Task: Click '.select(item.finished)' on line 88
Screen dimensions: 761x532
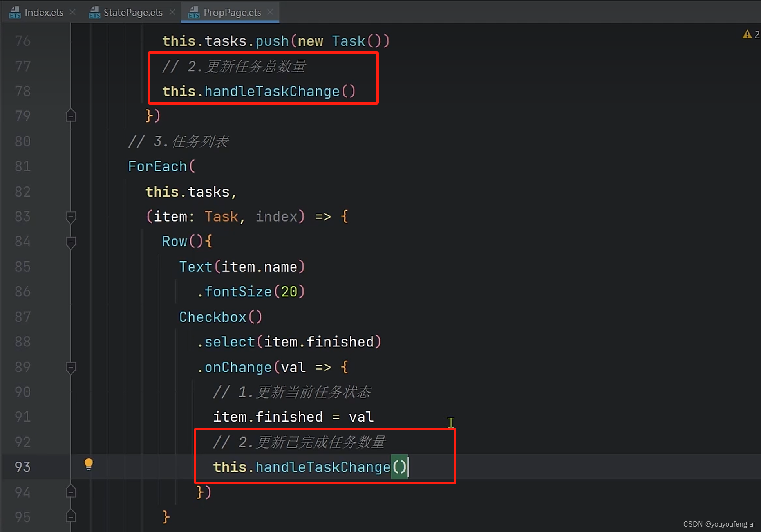Action: pyautogui.click(x=289, y=342)
